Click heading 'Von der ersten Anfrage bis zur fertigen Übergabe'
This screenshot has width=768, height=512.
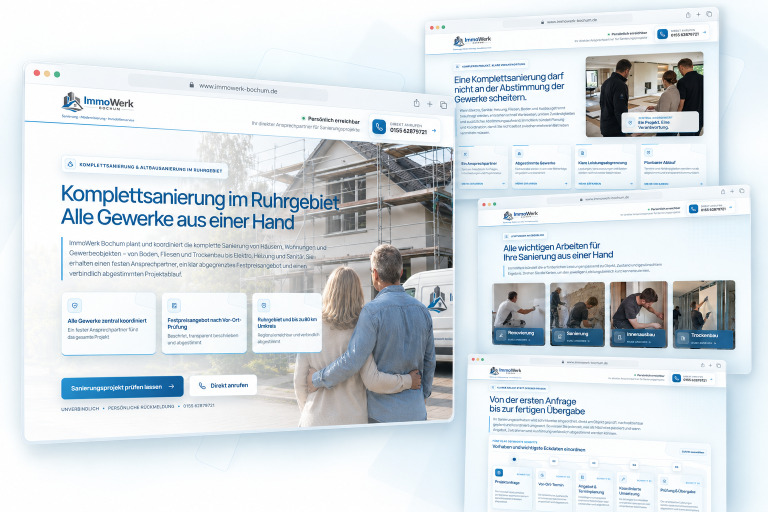tap(537, 405)
